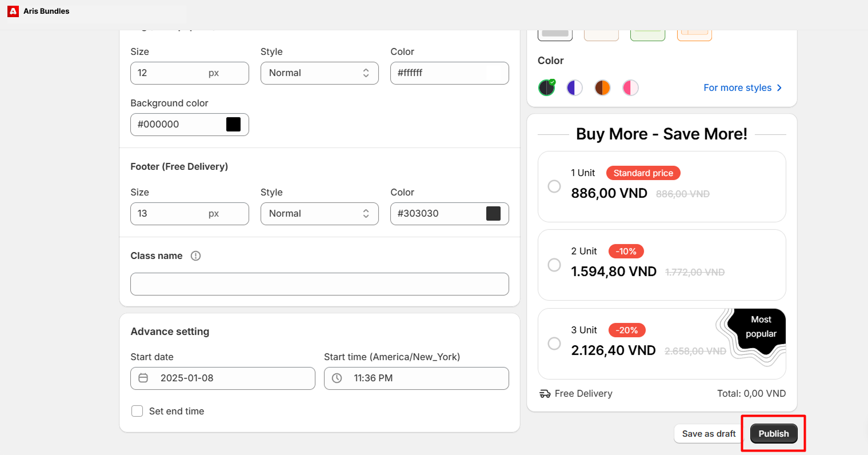868x455 pixels.
Task: Click the chevron after For more styles
Action: click(x=779, y=87)
